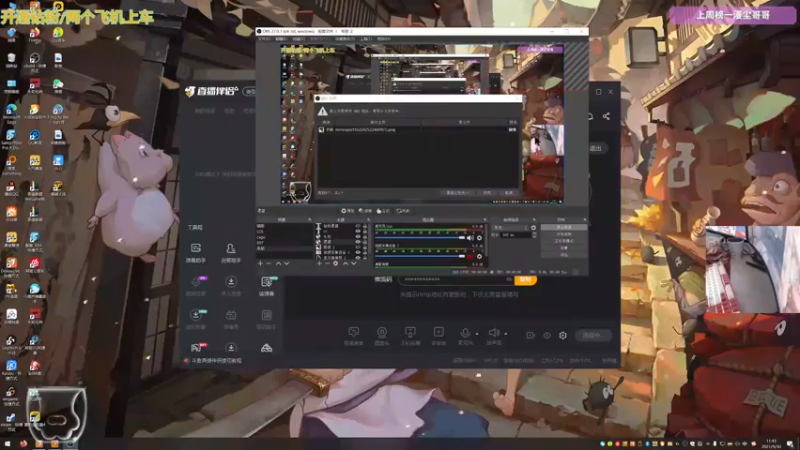Open the scene transition type dropdown

pyautogui.click(x=510, y=227)
